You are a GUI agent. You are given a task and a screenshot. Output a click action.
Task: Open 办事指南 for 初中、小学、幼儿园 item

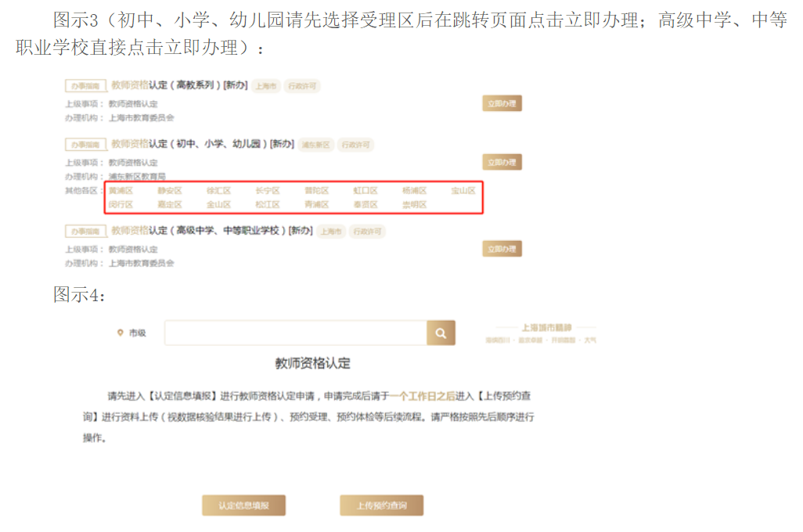click(x=85, y=145)
